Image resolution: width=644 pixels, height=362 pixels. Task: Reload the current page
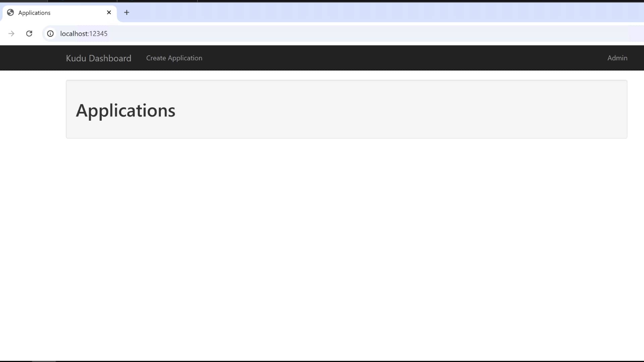click(29, 34)
